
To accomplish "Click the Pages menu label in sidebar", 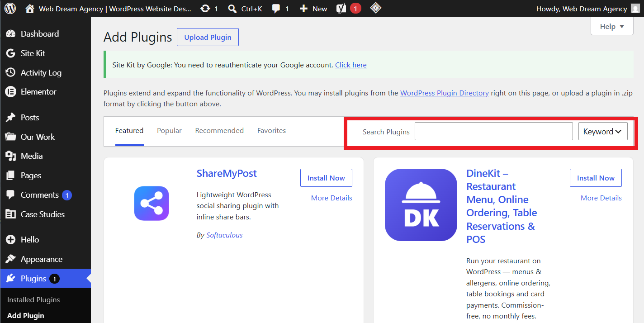I will [31, 176].
